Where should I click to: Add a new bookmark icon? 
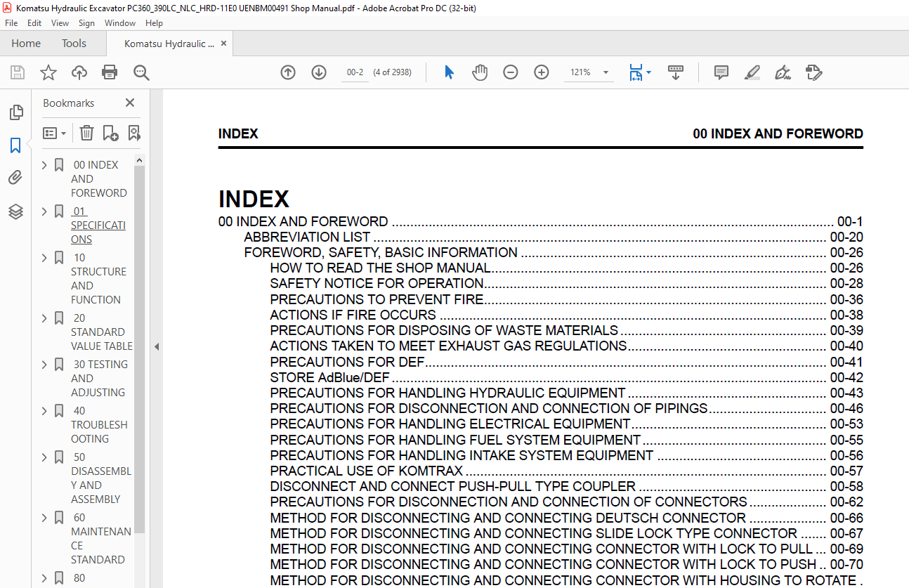110,133
